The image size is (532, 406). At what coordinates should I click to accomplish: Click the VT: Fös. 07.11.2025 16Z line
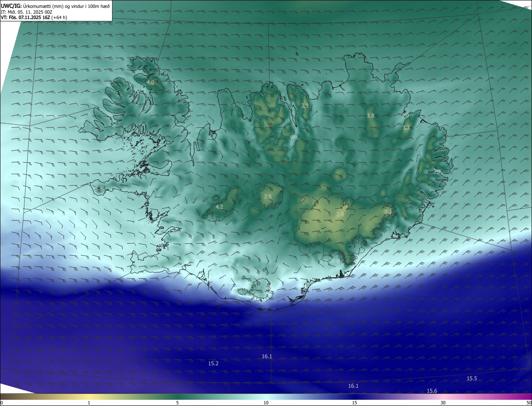coord(34,17)
